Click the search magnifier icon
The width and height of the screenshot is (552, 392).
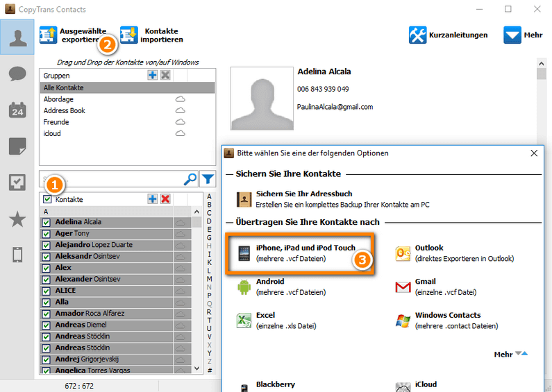(x=190, y=179)
